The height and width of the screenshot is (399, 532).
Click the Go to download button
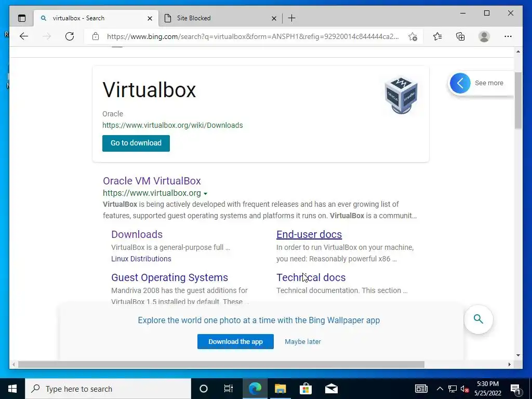136,143
